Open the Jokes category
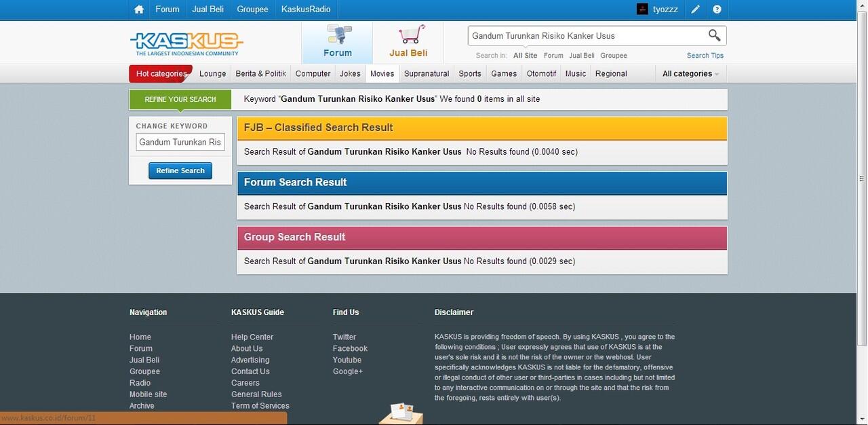The width and height of the screenshot is (868, 425). [x=351, y=73]
